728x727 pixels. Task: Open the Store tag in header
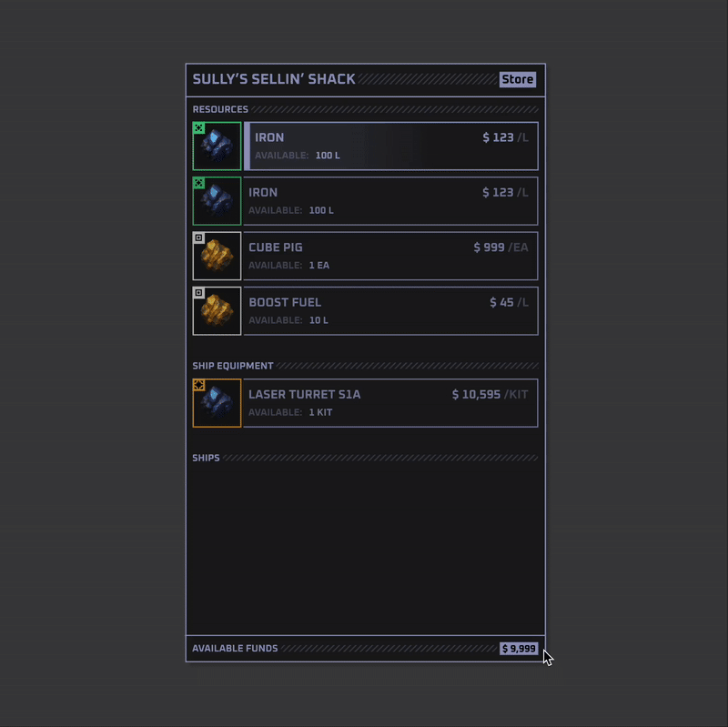(518, 79)
